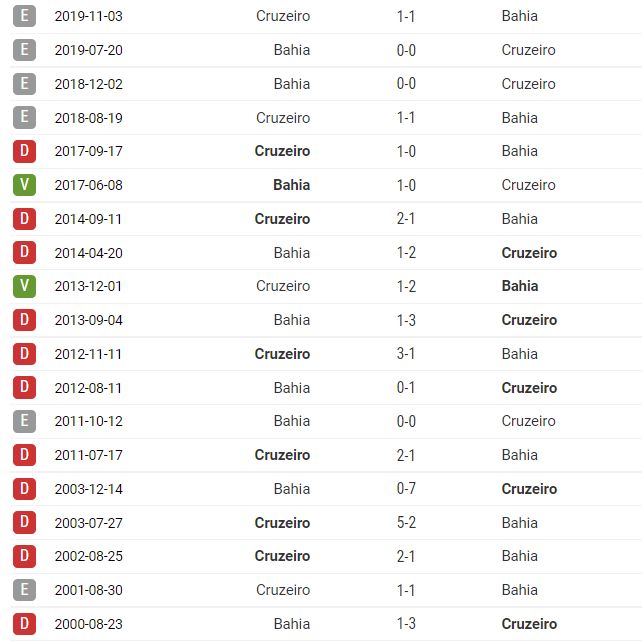This screenshot has width=642, height=642.
Task: Click the green V badge for 2013-12-01
Action: pyautogui.click(x=25, y=286)
